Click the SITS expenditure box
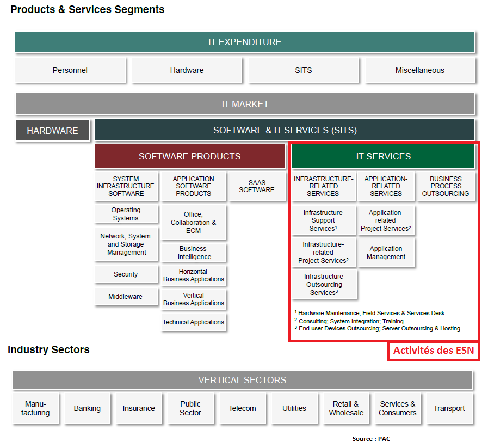This screenshot has height=448, width=488. pos(304,70)
